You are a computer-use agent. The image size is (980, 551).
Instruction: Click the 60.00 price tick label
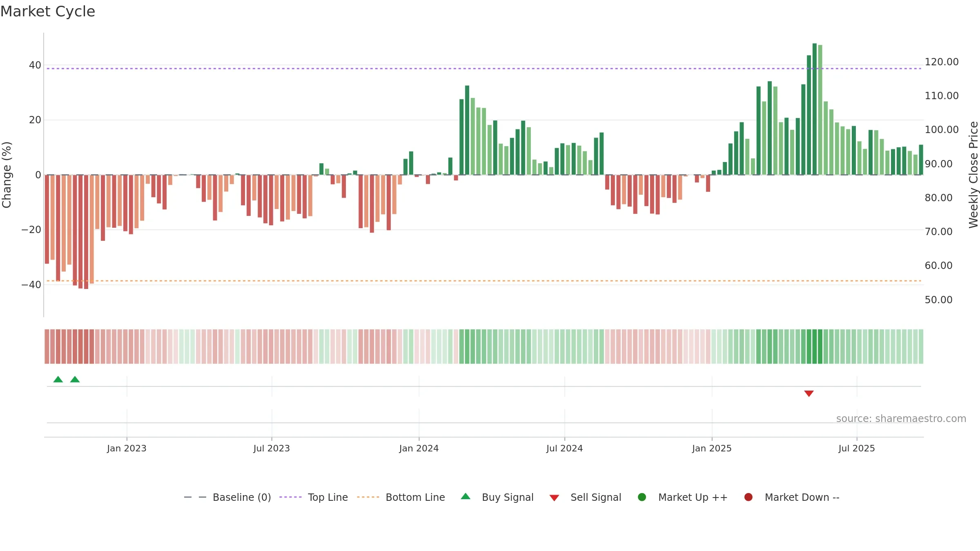(x=939, y=266)
